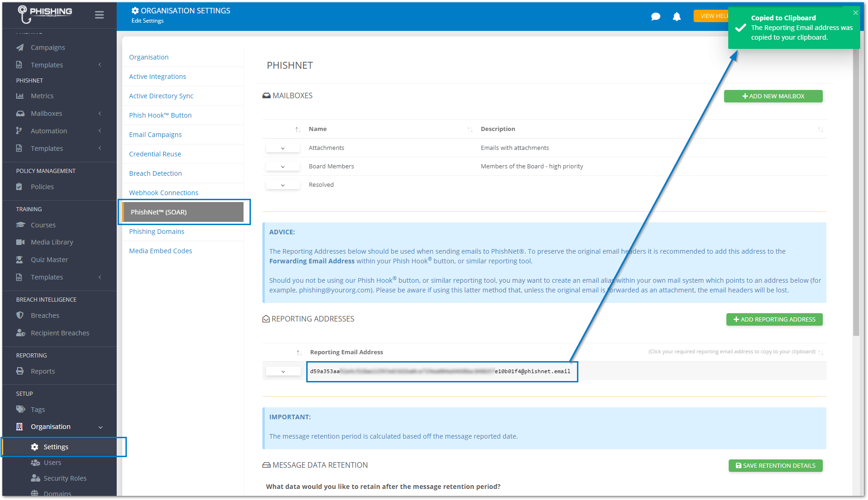This screenshot has height=500, width=868.
Task: Open dropdown for Attachments mailbox row
Action: [x=283, y=148]
